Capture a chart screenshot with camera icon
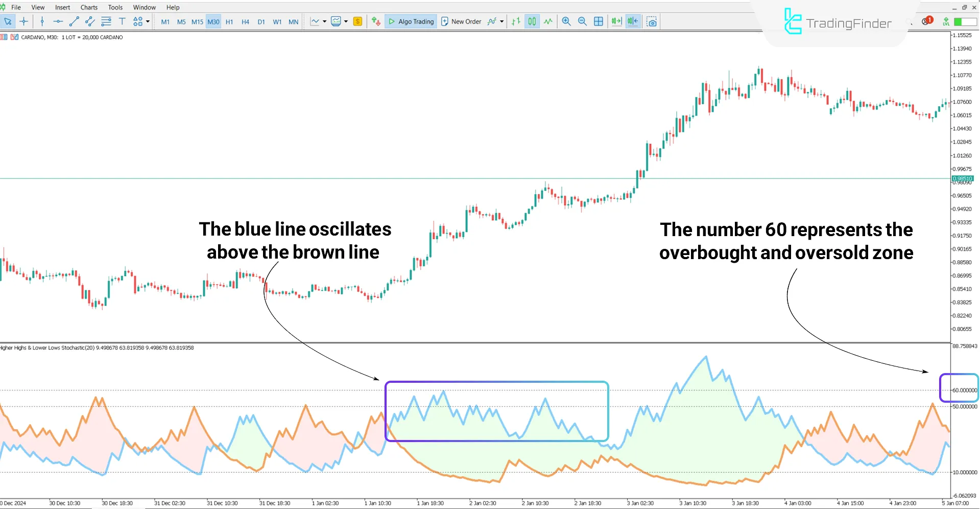 click(652, 21)
